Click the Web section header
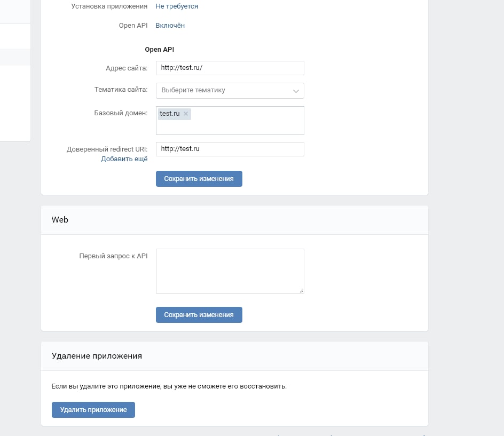504x436 pixels. (60, 220)
